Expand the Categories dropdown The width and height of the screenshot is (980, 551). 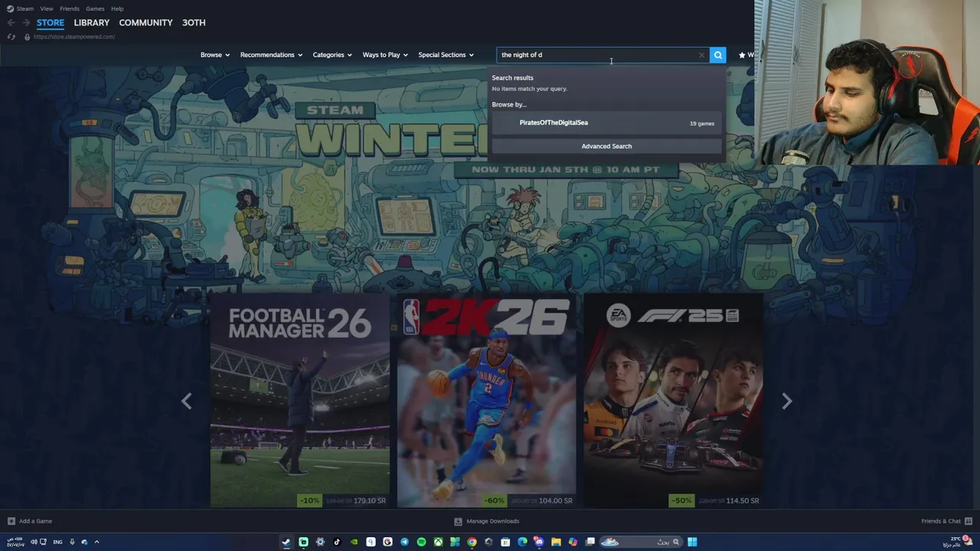[332, 55]
